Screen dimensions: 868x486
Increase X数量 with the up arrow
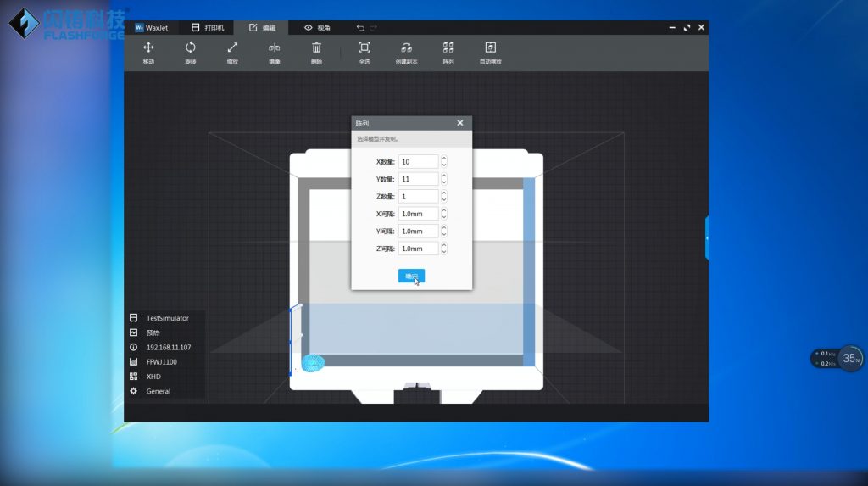444,159
